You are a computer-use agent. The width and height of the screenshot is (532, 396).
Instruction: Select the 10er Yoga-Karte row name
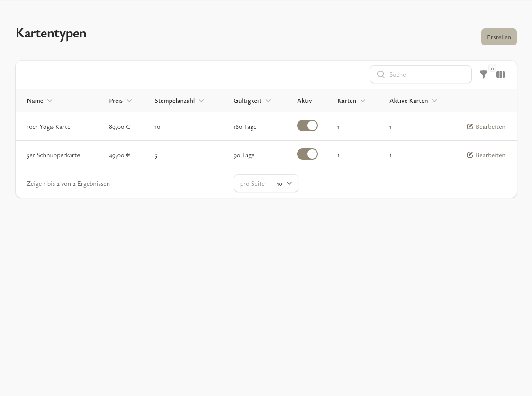coord(49,126)
